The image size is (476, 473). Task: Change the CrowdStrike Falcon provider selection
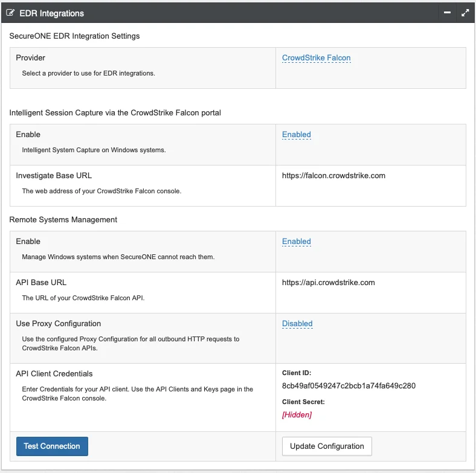316,57
